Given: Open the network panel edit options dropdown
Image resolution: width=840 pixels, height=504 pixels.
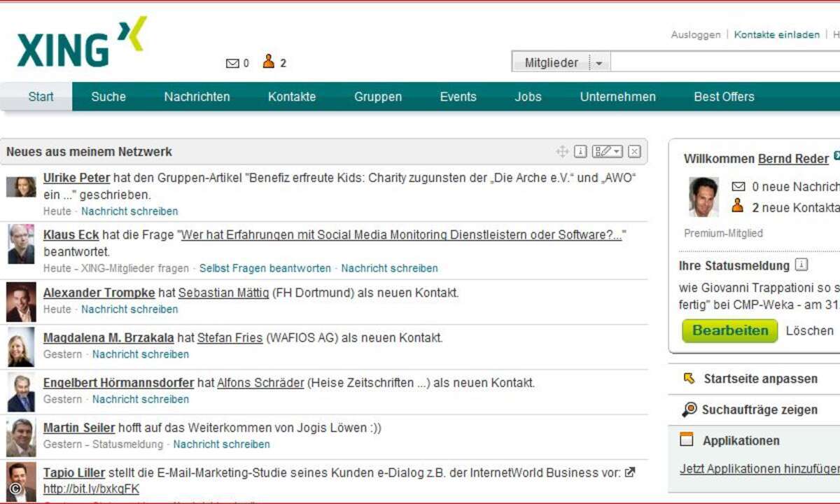Looking at the screenshot, I should [607, 151].
